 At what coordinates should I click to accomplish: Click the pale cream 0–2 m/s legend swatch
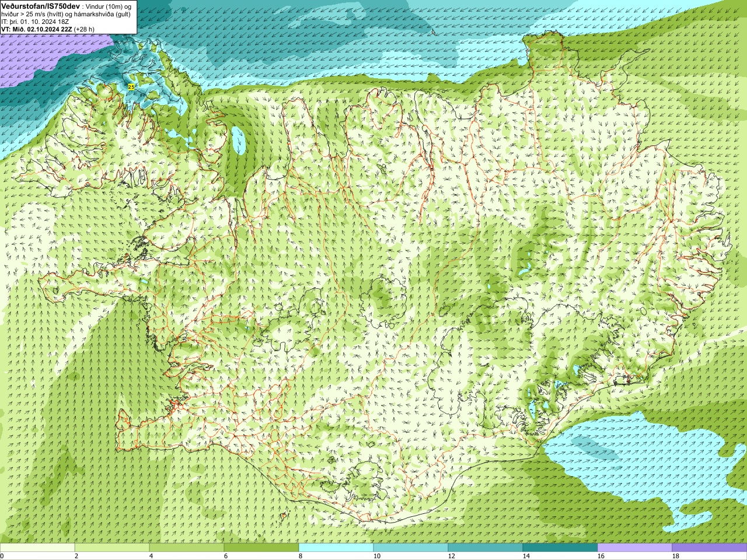(x=37, y=548)
